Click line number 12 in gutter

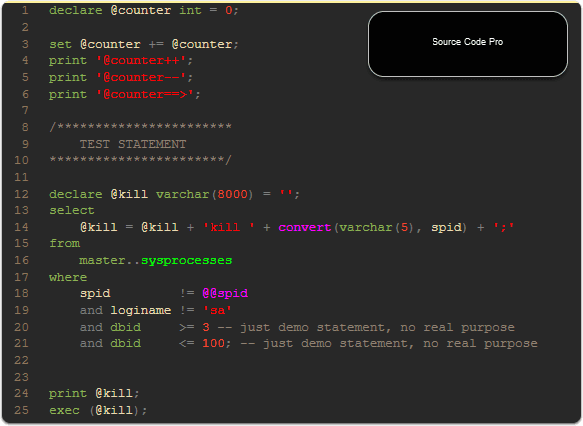(x=22, y=194)
